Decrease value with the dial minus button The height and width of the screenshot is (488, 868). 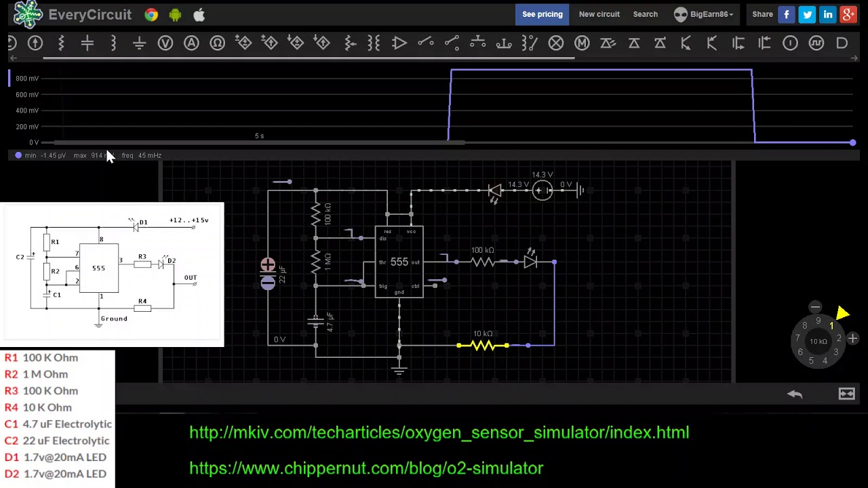[815, 307]
